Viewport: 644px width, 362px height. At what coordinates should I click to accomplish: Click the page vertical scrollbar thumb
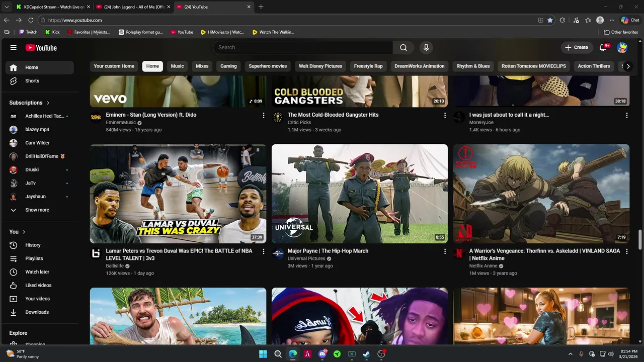pos(640,240)
